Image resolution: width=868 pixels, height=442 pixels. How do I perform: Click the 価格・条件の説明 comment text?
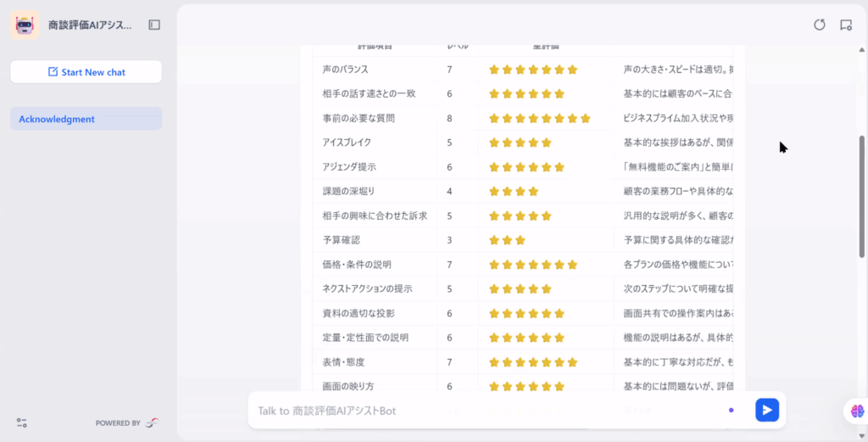click(678, 265)
